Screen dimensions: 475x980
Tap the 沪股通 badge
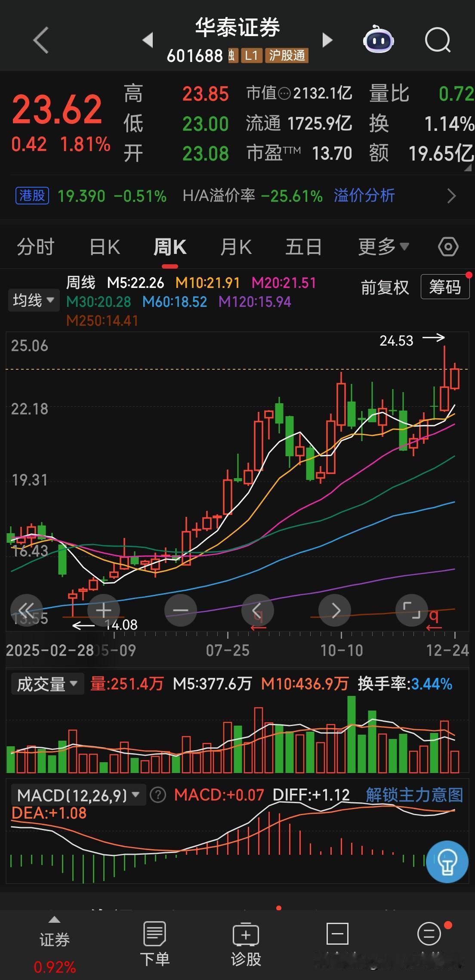pyautogui.click(x=287, y=56)
